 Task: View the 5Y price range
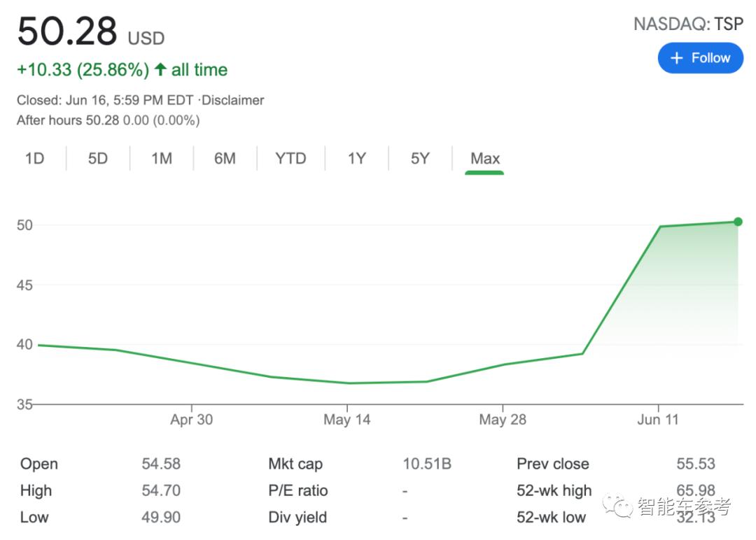[420, 159]
